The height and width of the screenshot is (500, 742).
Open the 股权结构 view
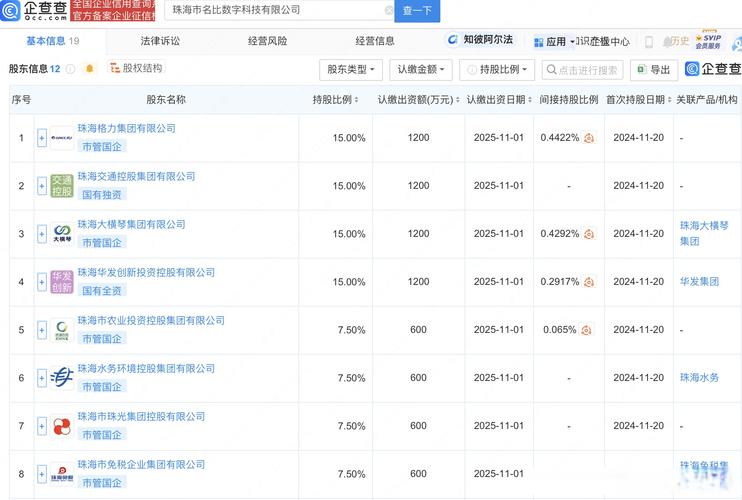pos(136,68)
